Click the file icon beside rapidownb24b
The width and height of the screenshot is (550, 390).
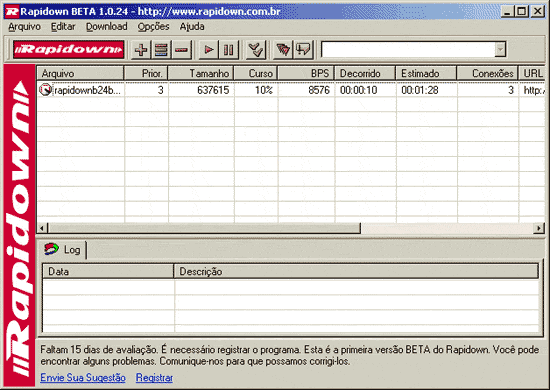[46, 90]
